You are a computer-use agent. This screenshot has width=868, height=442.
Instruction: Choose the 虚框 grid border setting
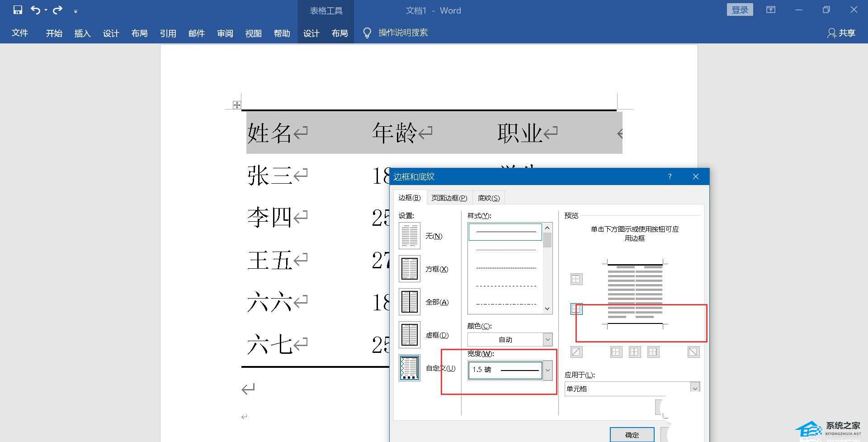[410, 335]
